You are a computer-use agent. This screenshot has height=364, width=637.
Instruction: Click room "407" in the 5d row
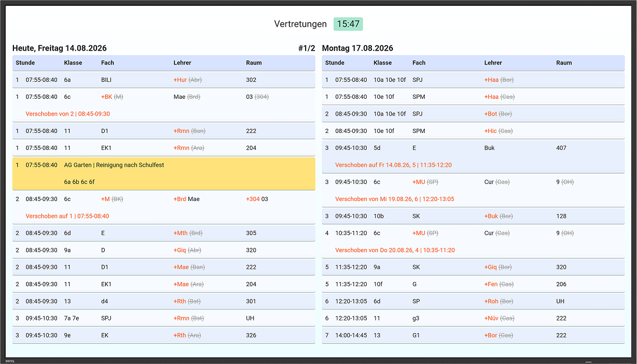click(561, 148)
